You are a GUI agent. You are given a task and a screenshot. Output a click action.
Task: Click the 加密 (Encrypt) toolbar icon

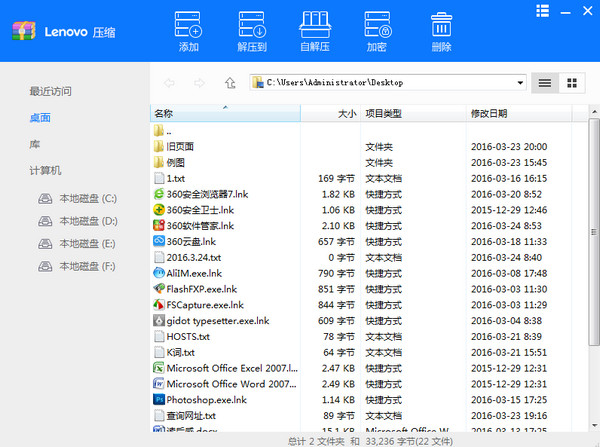[377, 25]
